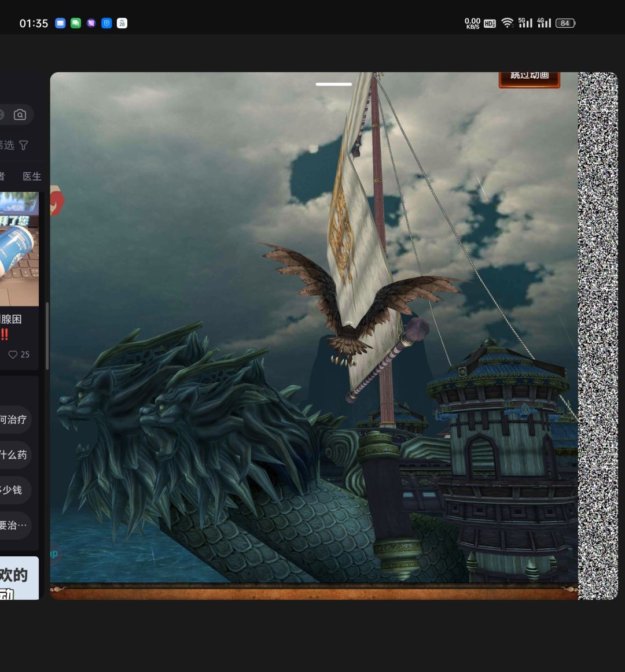Select the suggestion ending in 少钱

click(x=14, y=489)
